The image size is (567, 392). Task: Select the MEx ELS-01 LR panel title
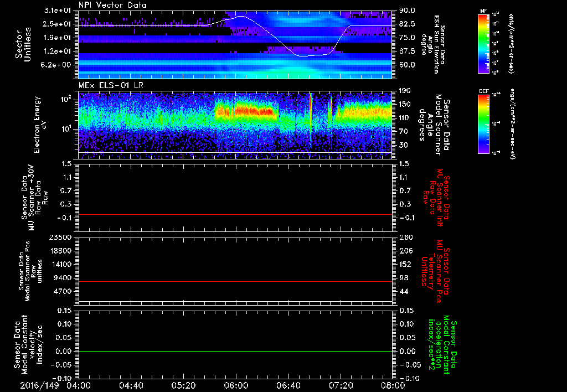click(x=111, y=85)
